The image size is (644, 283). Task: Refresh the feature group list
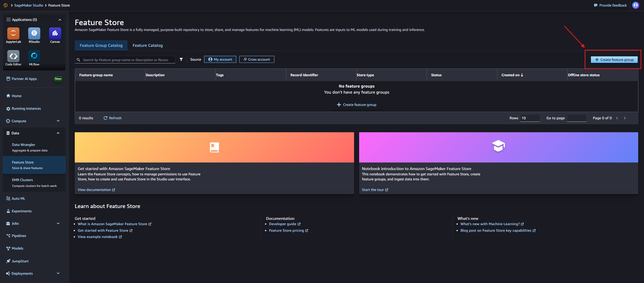(112, 118)
